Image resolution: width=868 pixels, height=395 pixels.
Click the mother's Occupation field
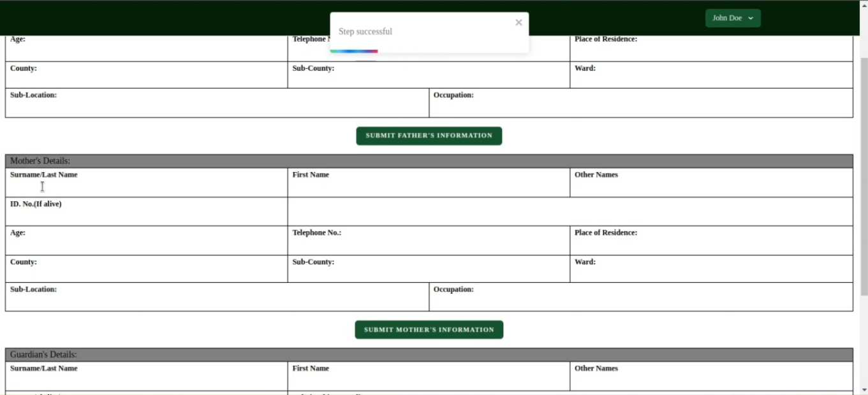(638, 299)
